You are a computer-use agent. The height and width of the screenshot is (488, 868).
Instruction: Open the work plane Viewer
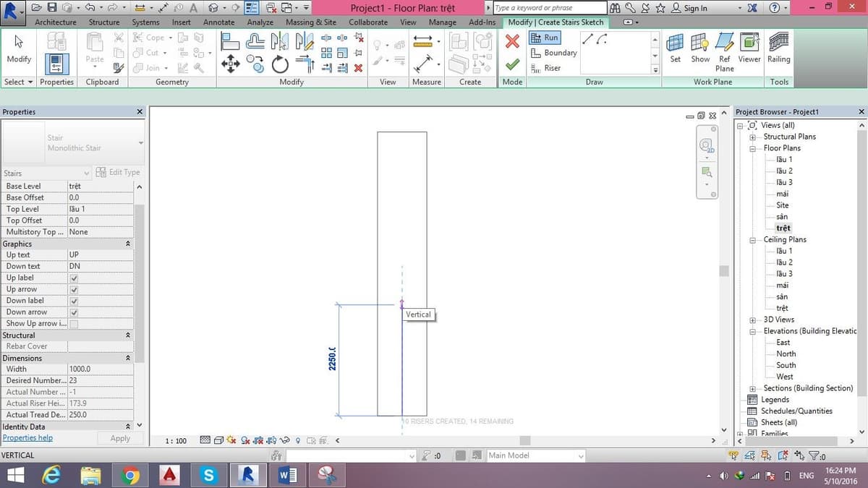[749, 48]
